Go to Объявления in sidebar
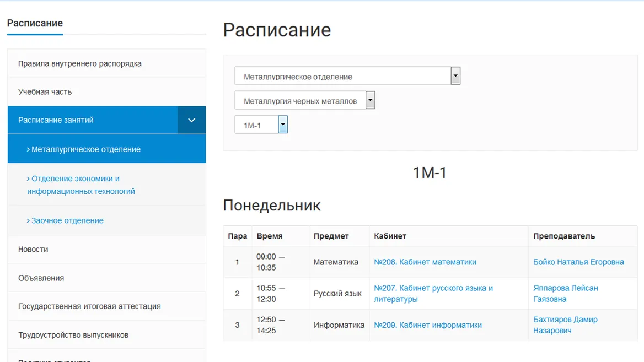The width and height of the screenshot is (644, 362). [107, 278]
